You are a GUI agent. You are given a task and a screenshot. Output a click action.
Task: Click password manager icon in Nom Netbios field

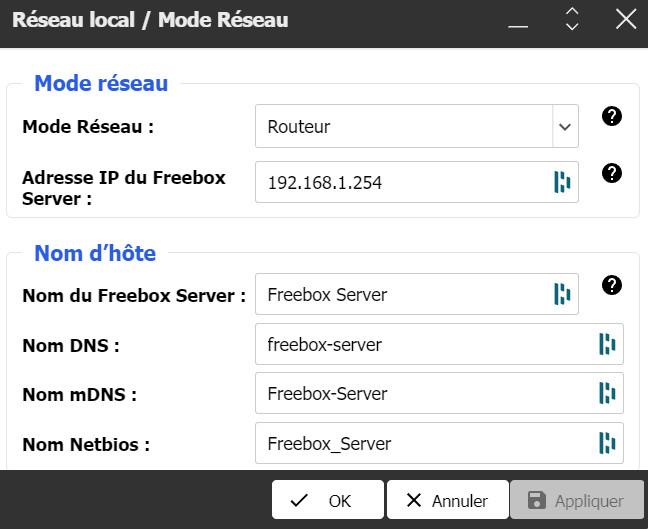point(607,443)
